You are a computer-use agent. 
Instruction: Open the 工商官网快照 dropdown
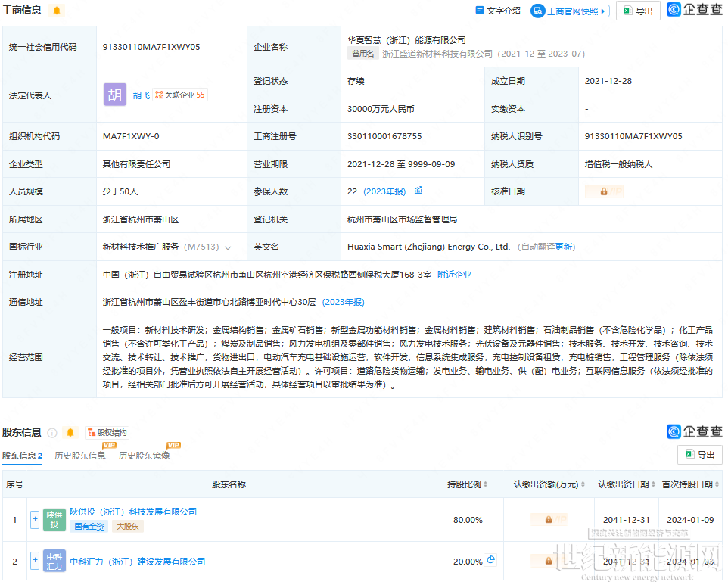[x=571, y=11]
